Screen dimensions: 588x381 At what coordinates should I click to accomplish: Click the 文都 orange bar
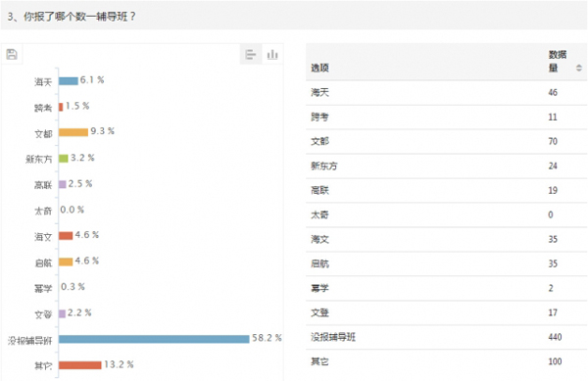73,132
